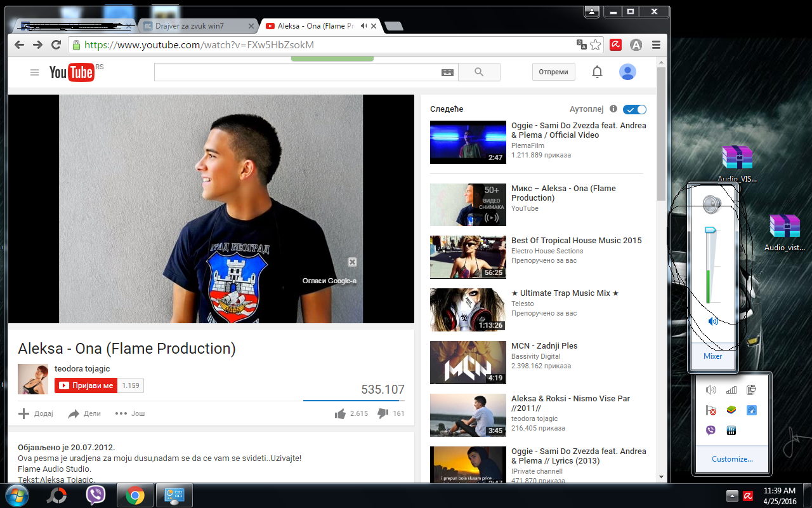Click the speaker device icon atop volume popup
Viewport: 812px width, 508px height.
pyautogui.click(x=712, y=204)
